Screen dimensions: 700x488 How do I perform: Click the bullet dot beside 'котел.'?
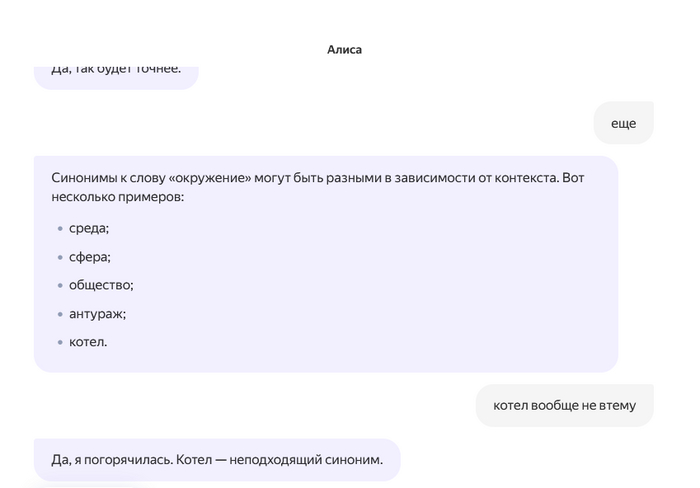click(60, 342)
